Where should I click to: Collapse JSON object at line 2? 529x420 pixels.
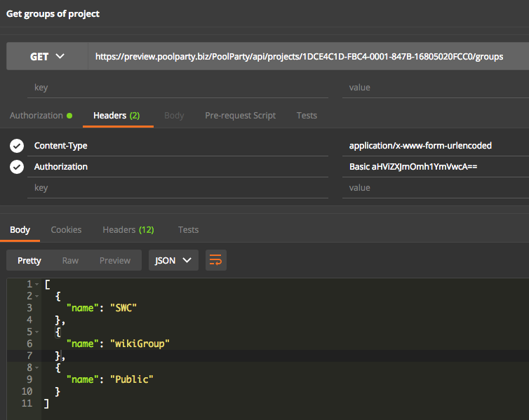(36, 296)
